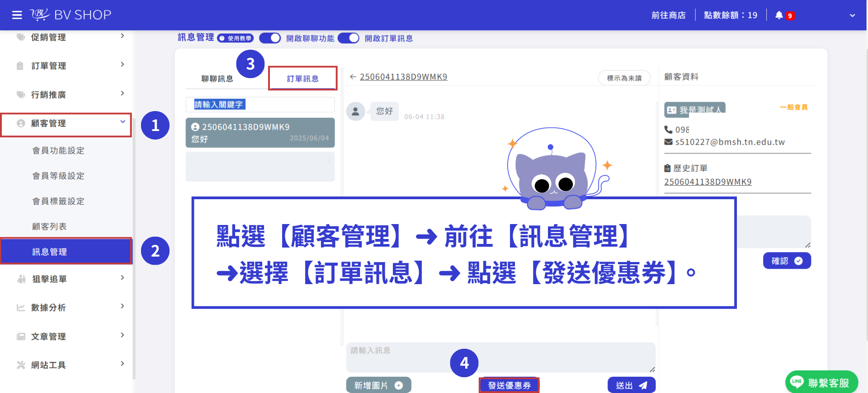This screenshot has height=393, width=868.
Task: Click the phone icon in customer info
Action: [668, 130]
